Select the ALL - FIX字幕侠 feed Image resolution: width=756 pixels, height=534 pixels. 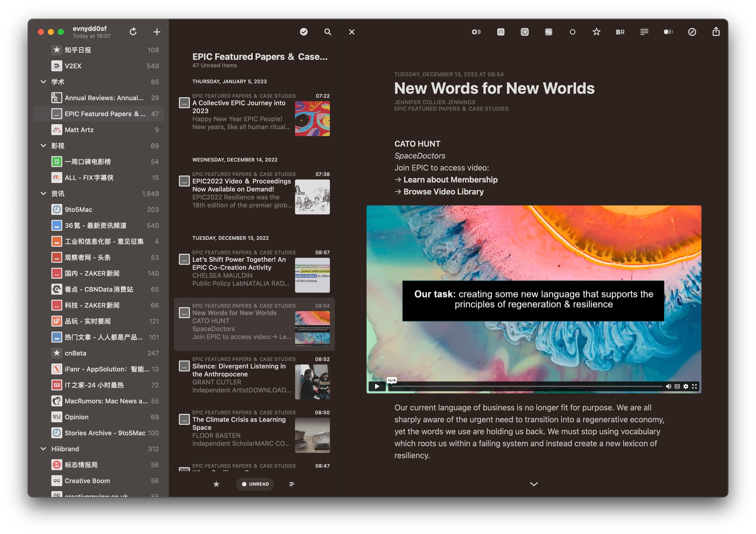pos(98,177)
